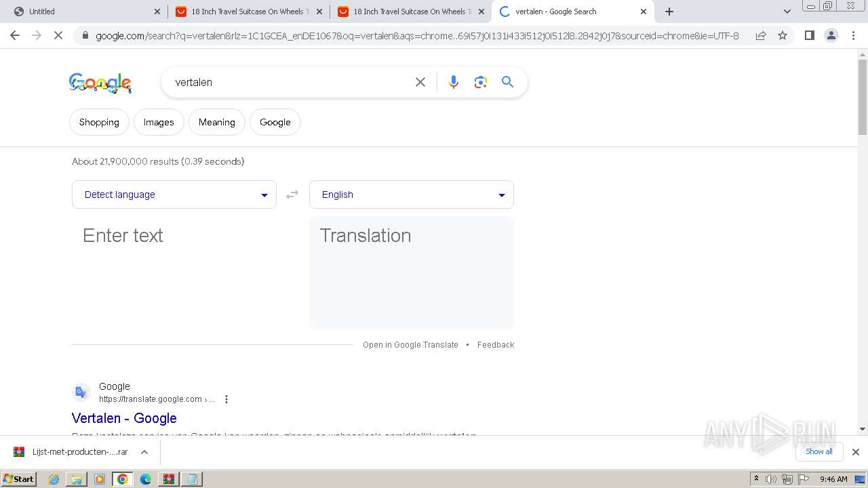Click the browser address bar URL

(x=417, y=35)
